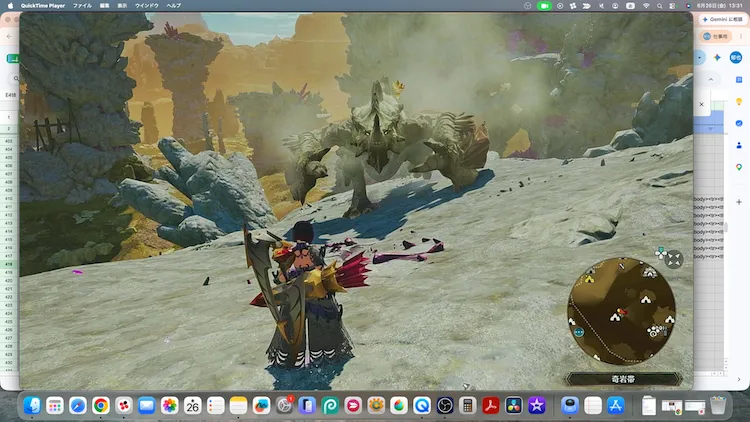
Task: Open Control Center in menu bar
Action: [x=673, y=6]
